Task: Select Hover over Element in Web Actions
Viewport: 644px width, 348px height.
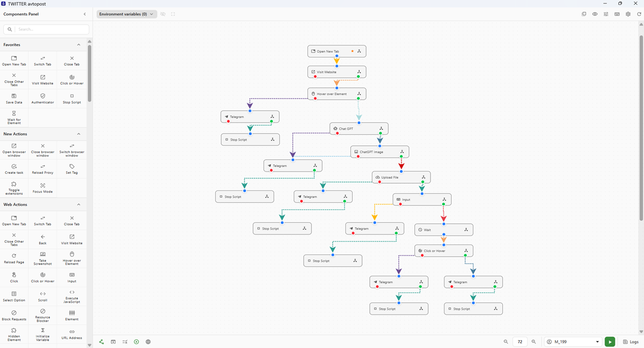Action: pyautogui.click(x=72, y=258)
